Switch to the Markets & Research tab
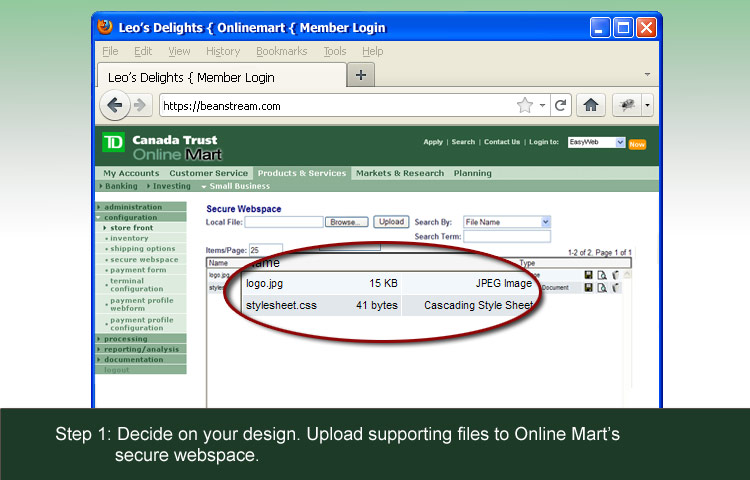The image size is (750, 480). pyautogui.click(x=400, y=173)
